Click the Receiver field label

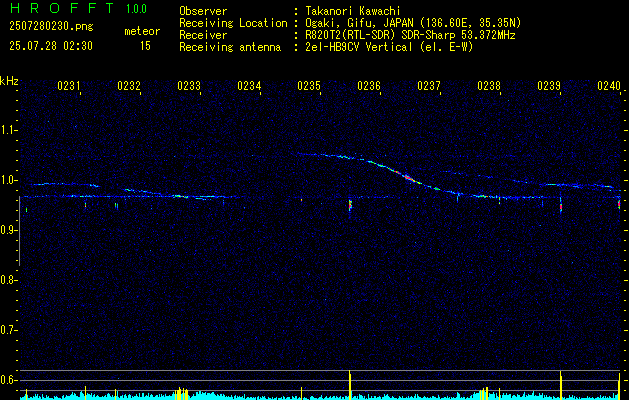(203, 35)
